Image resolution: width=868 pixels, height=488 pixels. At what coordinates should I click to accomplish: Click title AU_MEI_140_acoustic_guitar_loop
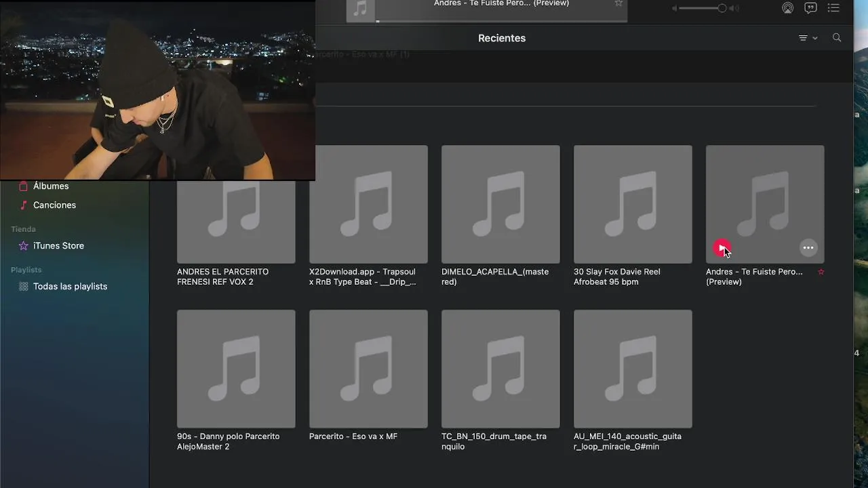[627, 441]
